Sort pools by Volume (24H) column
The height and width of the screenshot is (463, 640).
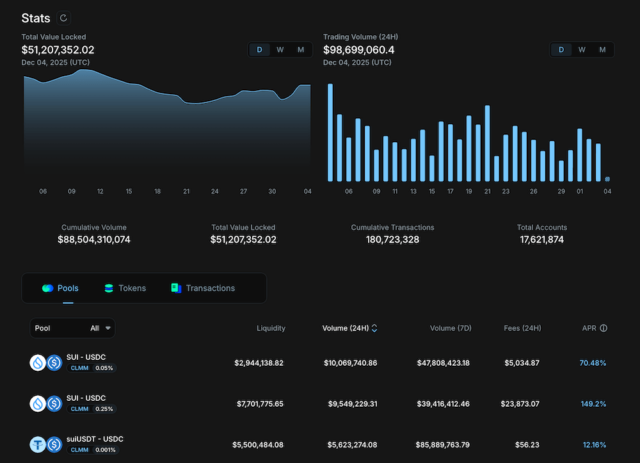(x=345, y=327)
